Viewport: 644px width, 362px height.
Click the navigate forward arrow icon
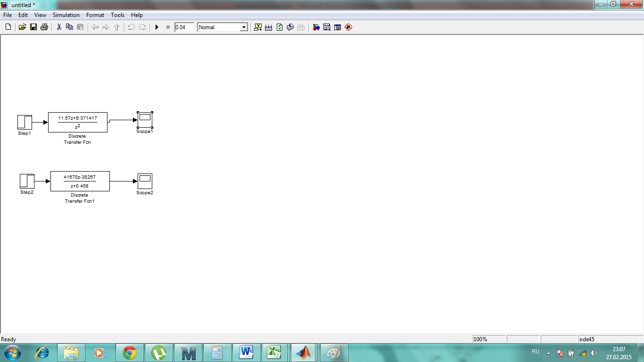pyautogui.click(x=106, y=27)
